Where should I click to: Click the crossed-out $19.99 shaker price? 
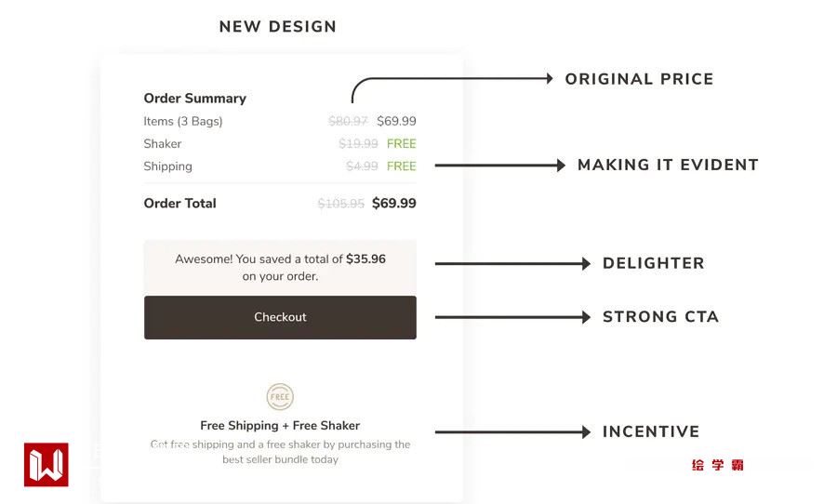coord(358,144)
